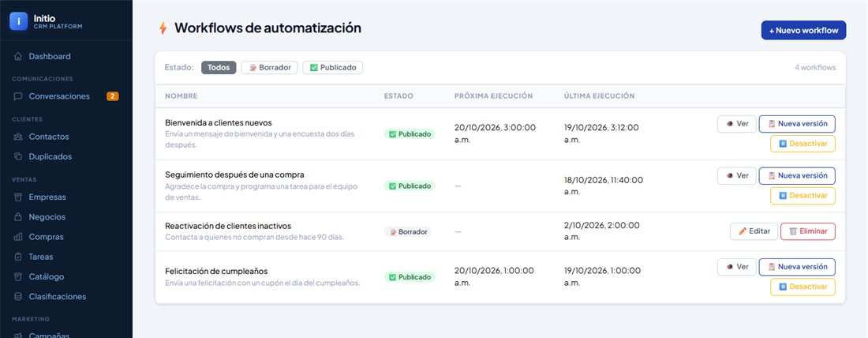Filter workflows by Publicado status
868x338 pixels.
333,68
